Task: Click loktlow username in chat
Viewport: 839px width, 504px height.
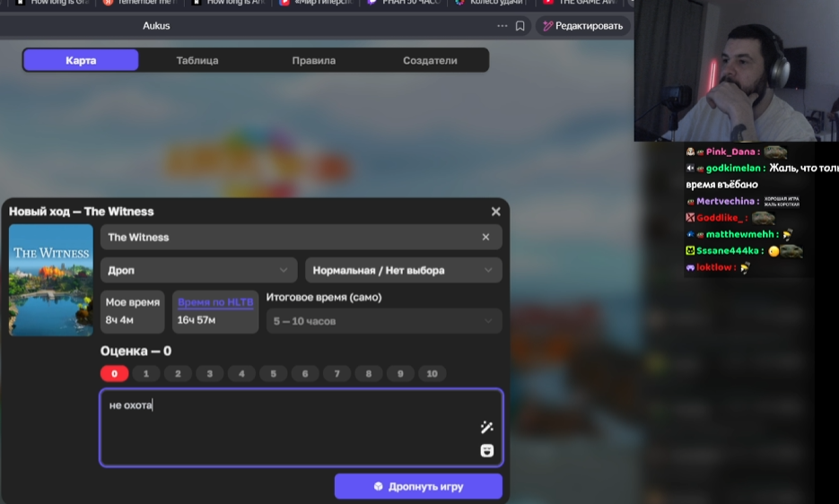Action: pyautogui.click(x=713, y=267)
